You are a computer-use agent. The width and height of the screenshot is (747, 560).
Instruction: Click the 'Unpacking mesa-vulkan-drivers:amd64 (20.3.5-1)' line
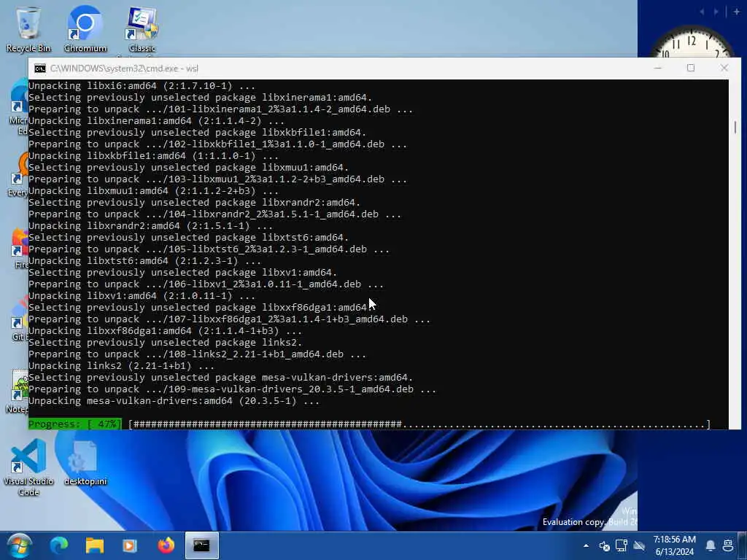click(x=174, y=401)
